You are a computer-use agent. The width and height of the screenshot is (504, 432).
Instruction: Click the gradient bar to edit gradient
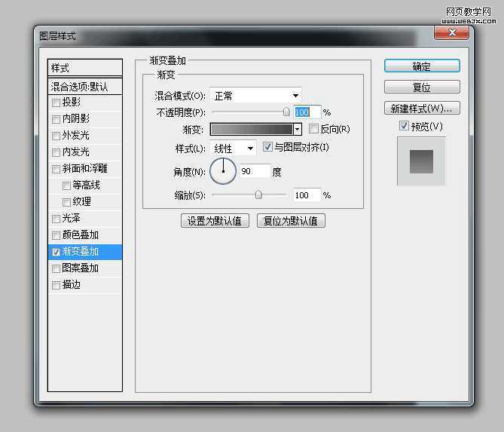coord(252,130)
